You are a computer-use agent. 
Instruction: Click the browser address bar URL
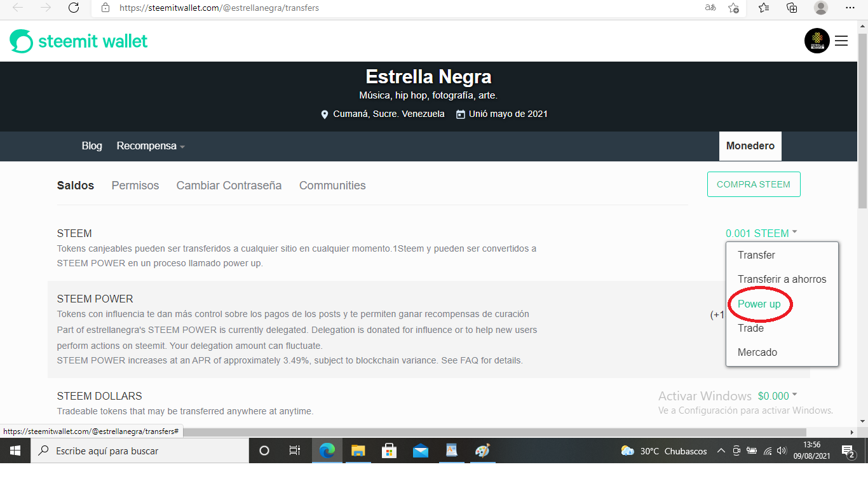(x=219, y=8)
